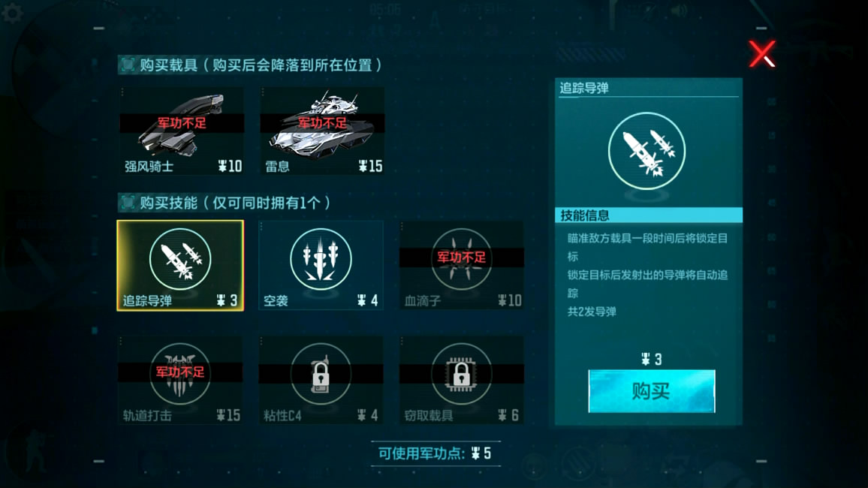The image size is (868, 488).
Task: Choose the 血滴子 skill card
Action: pos(461,266)
